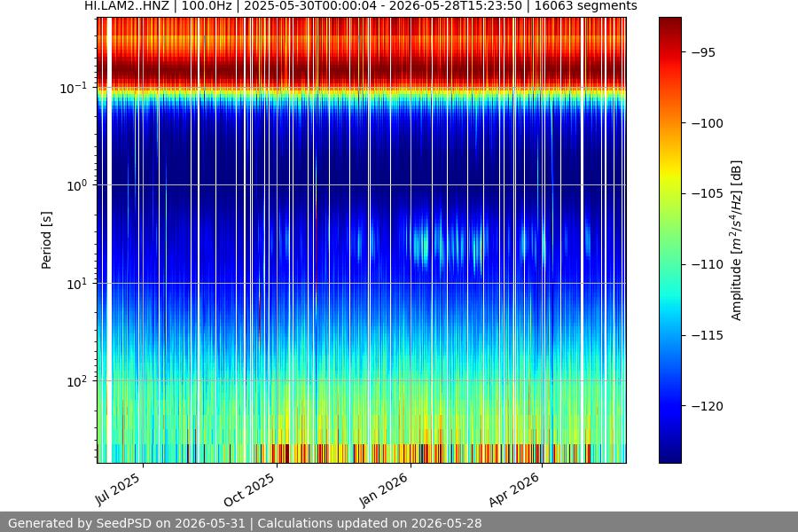Click the 'Jan 2026' x-axis label
The width and height of the screenshot is (798, 532).
(384, 489)
